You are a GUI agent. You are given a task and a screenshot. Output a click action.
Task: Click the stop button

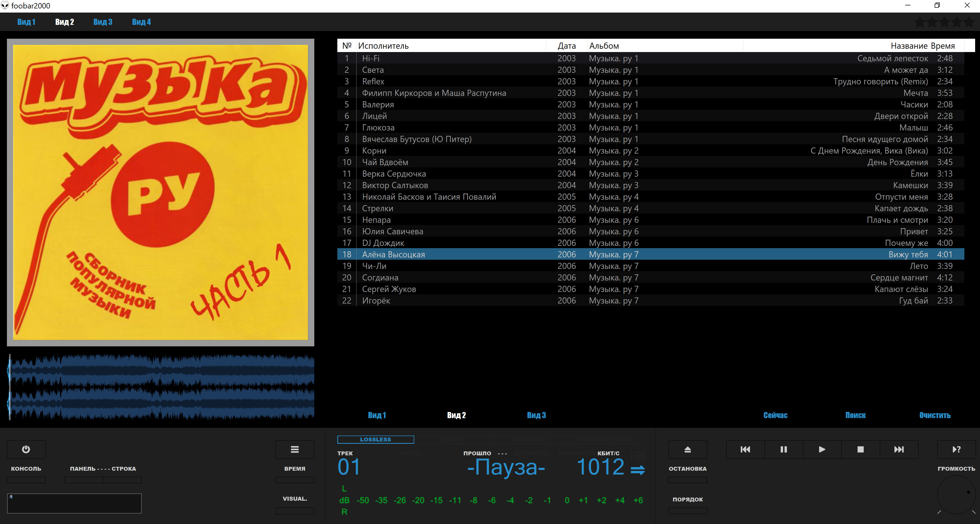(861, 449)
